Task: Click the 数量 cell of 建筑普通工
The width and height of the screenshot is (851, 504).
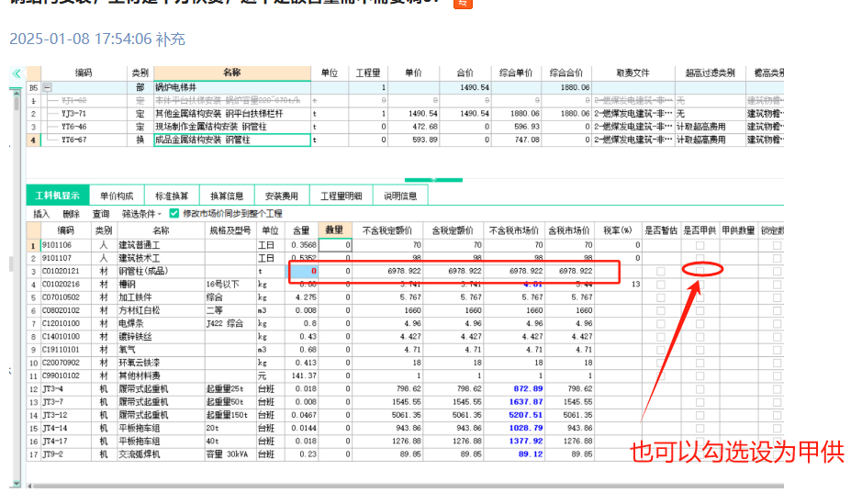Action: 335,245
